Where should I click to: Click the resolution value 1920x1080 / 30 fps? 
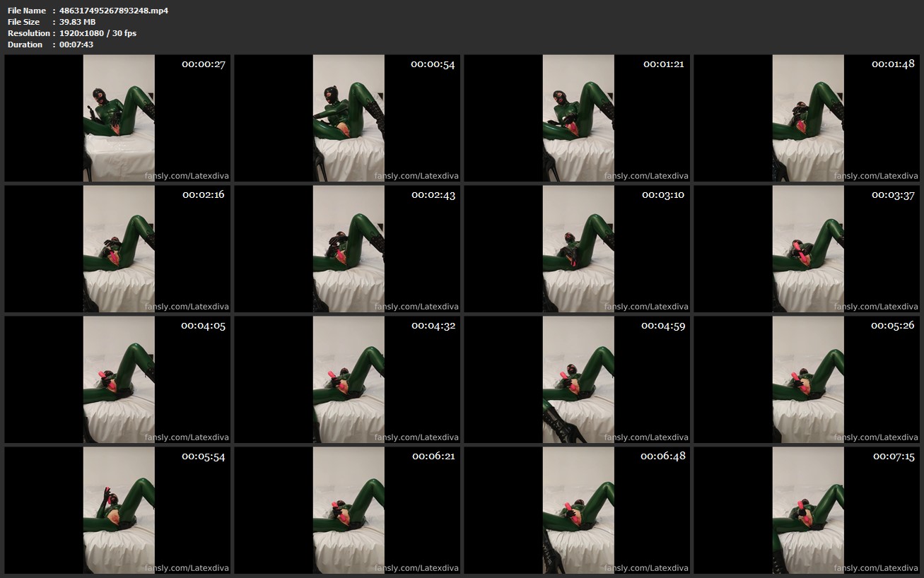[x=98, y=33]
